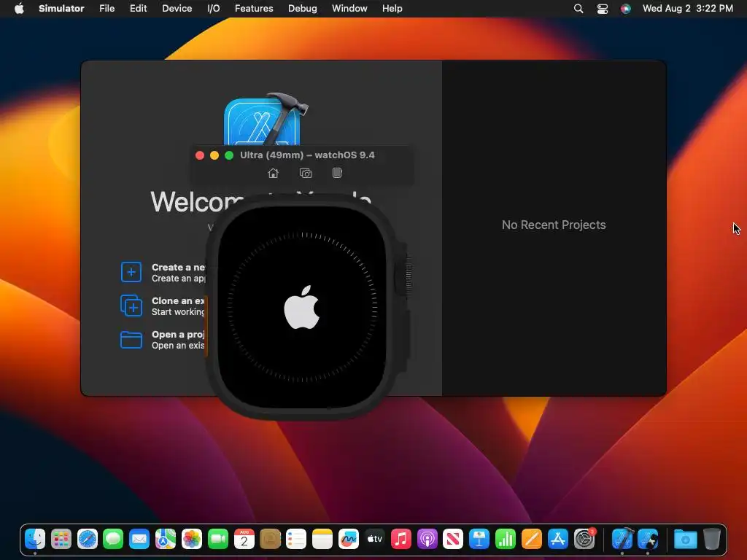The image size is (747, 560).
Task: Open the Features menu
Action: [254, 9]
